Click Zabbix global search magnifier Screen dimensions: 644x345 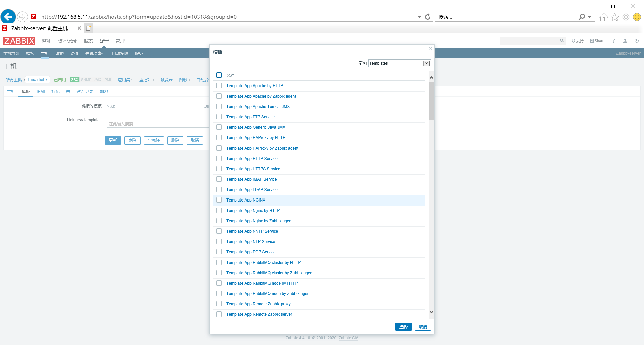tap(562, 41)
